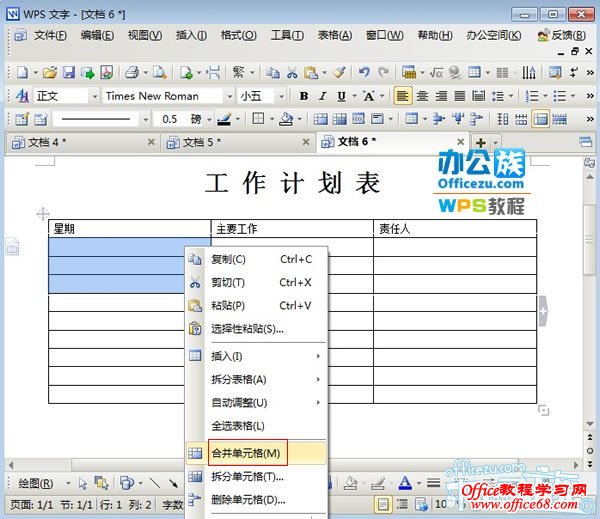
Task: Redo the last undone action
Action: pos(383,72)
